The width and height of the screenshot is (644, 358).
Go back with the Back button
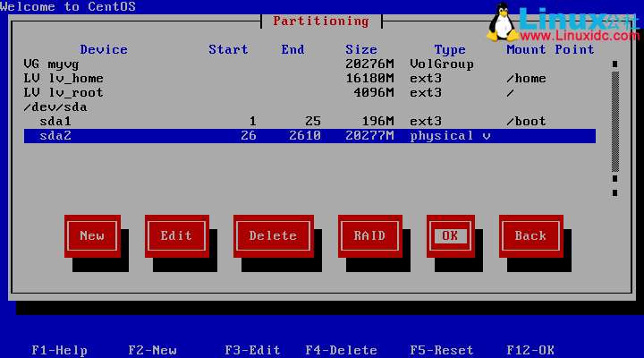tap(530, 236)
